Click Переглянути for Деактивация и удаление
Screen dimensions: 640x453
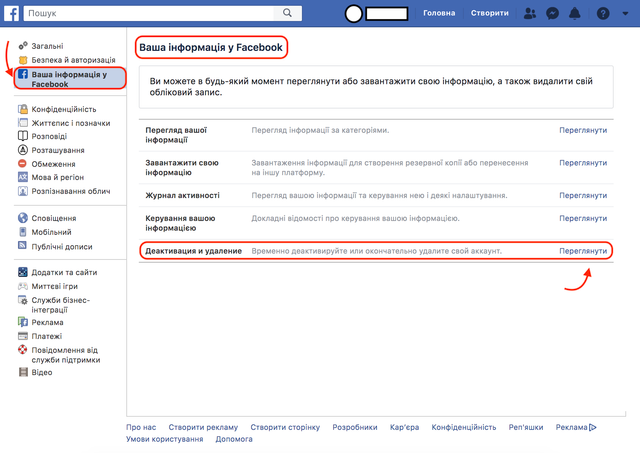tap(582, 250)
